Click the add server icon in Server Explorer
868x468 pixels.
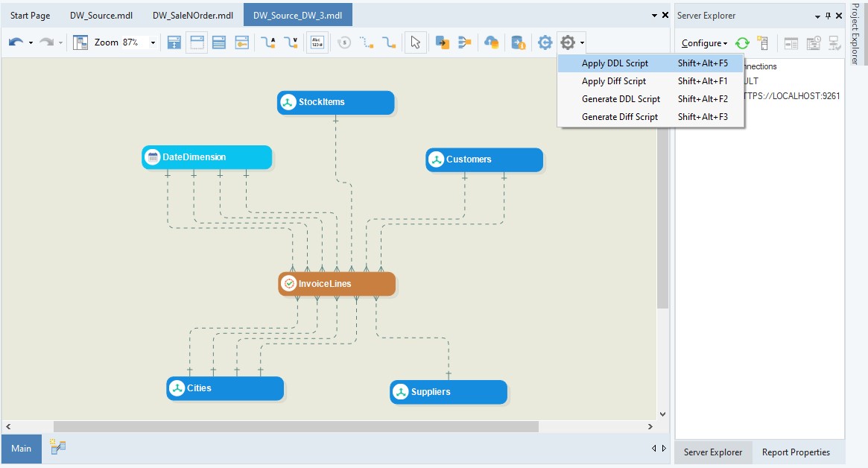tap(762, 43)
